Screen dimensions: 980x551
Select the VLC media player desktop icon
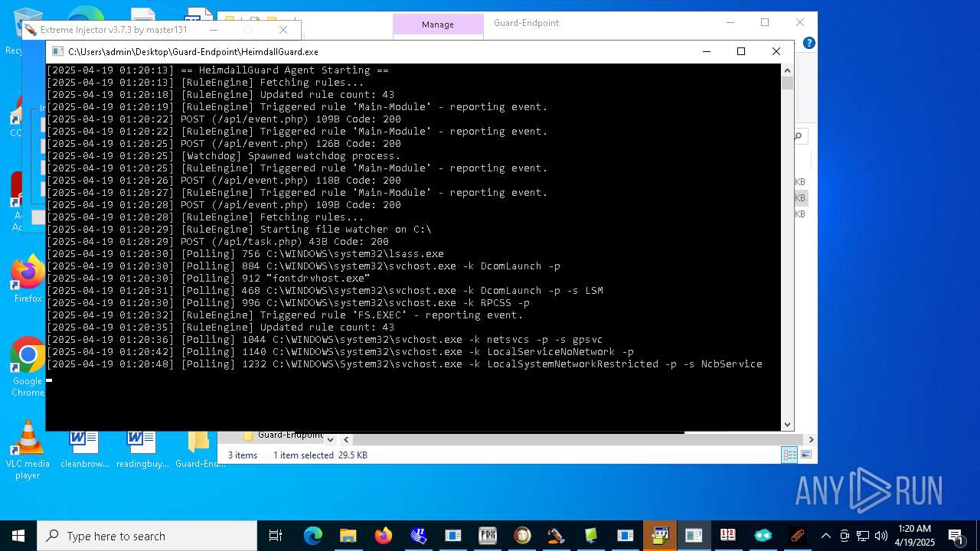point(28,450)
